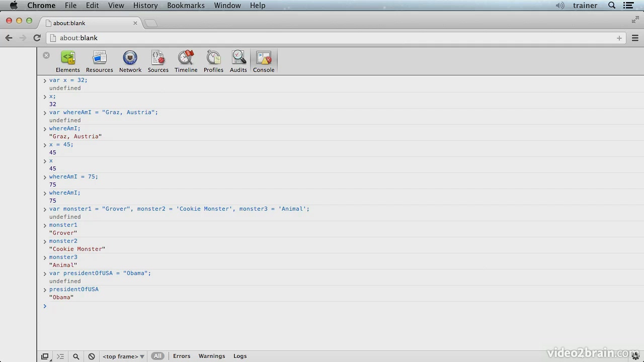Click the "Graz, Austria" output string
Screen dimensions: 644x362
click(x=75, y=136)
